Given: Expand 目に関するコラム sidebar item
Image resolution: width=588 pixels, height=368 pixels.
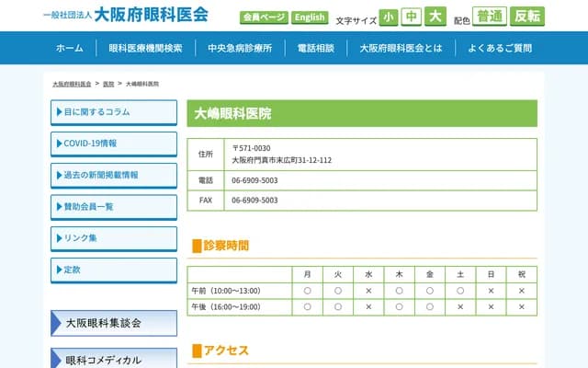Looking at the screenshot, I should click(114, 112).
